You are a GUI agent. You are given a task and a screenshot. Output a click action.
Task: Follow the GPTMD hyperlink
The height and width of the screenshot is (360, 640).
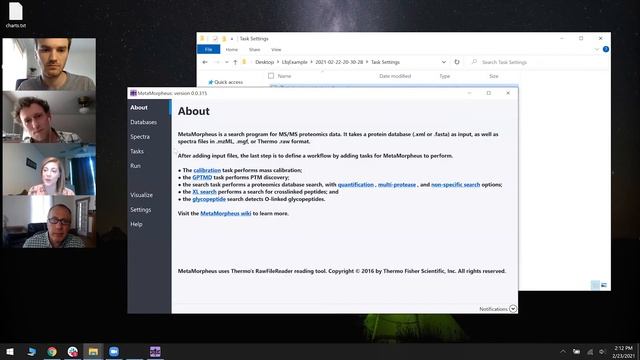coord(202,178)
